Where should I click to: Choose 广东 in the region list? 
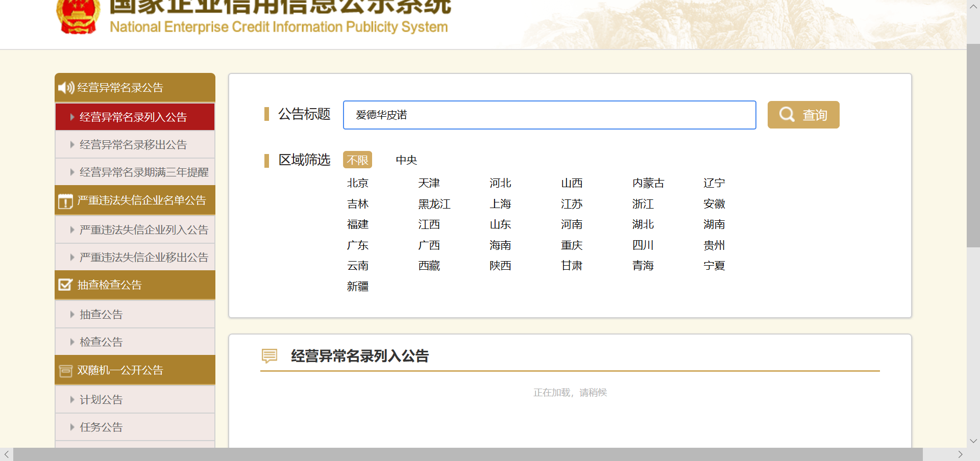357,245
